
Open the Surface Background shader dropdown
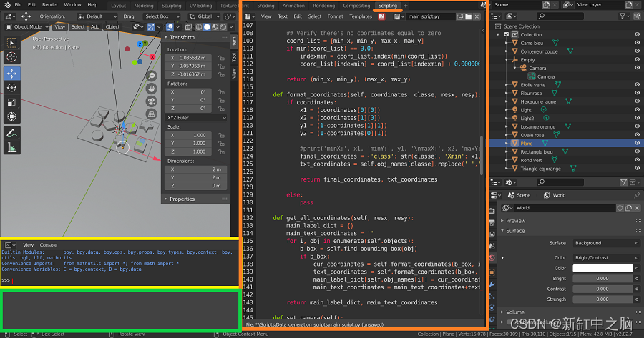pos(602,243)
